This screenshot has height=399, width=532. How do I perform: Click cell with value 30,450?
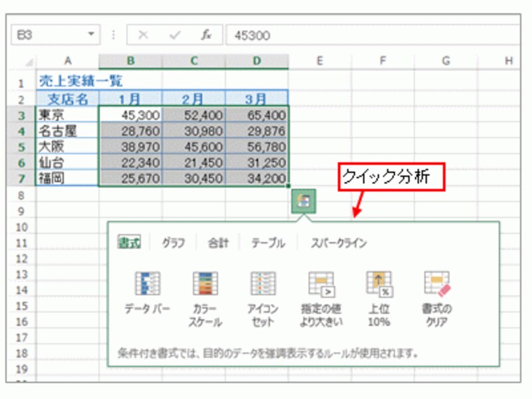tap(194, 178)
